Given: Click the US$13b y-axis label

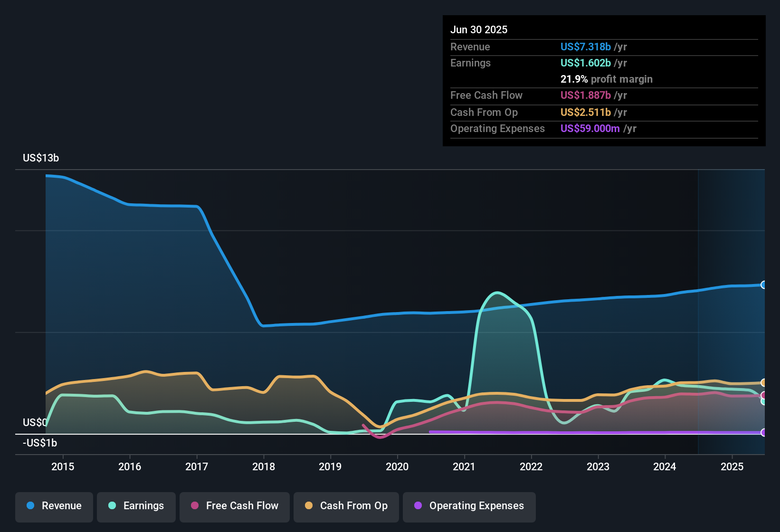Looking at the screenshot, I should (x=41, y=158).
